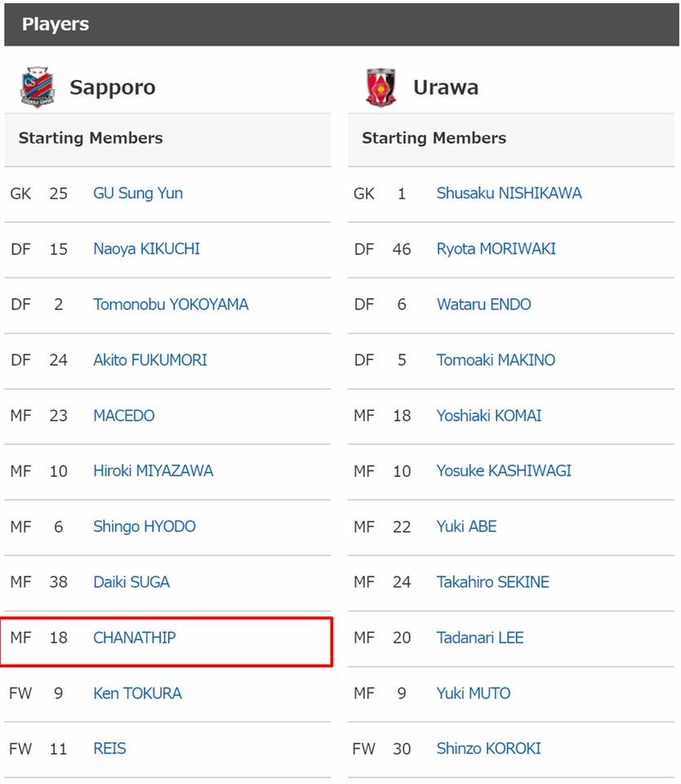The height and width of the screenshot is (784, 681).
Task: Click the Urawa team crest logo
Action: pyautogui.click(x=381, y=87)
